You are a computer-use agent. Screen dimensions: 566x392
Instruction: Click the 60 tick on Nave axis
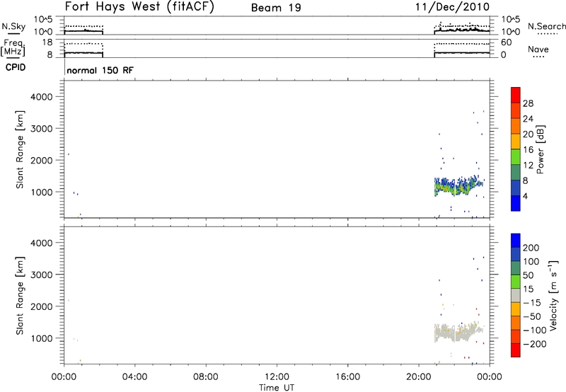tap(506, 42)
